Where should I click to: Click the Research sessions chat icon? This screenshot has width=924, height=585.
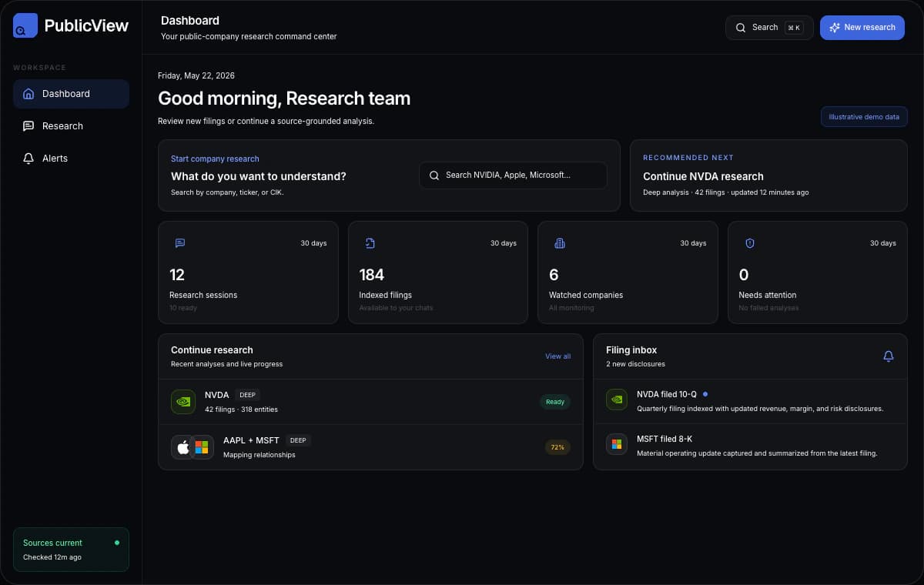click(180, 243)
